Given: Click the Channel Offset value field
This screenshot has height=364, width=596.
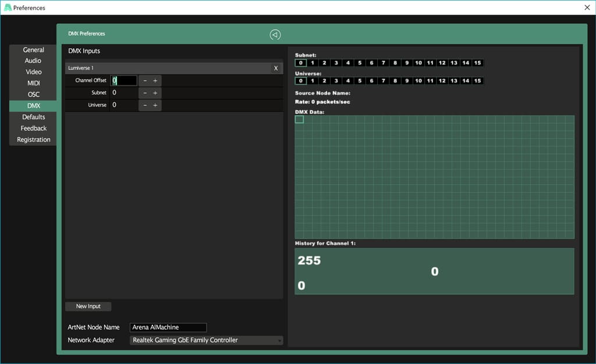Looking at the screenshot, I should pyautogui.click(x=125, y=81).
